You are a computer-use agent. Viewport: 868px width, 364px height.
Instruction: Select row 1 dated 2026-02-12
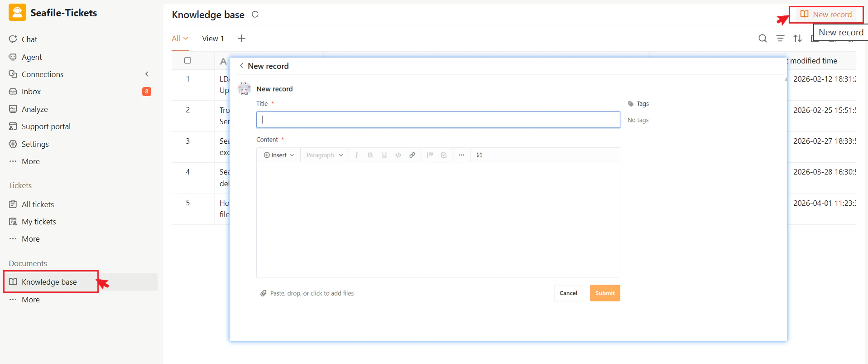click(824, 79)
